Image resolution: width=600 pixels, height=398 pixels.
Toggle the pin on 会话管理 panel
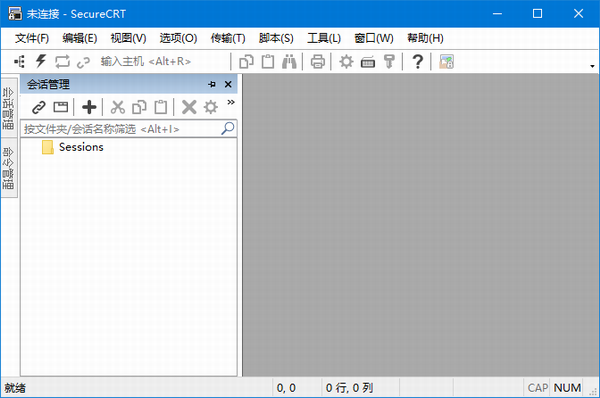pyautogui.click(x=212, y=84)
